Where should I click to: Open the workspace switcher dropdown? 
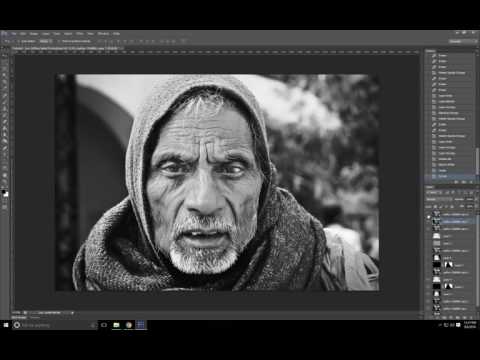pos(463,41)
